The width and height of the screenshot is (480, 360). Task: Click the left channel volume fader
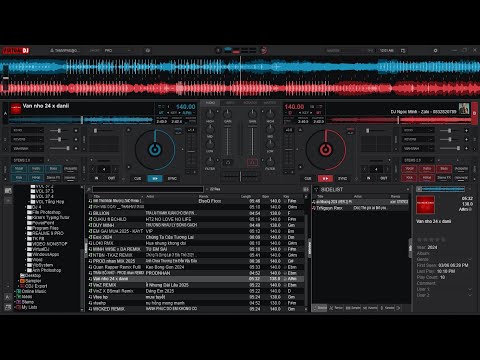click(x=228, y=140)
